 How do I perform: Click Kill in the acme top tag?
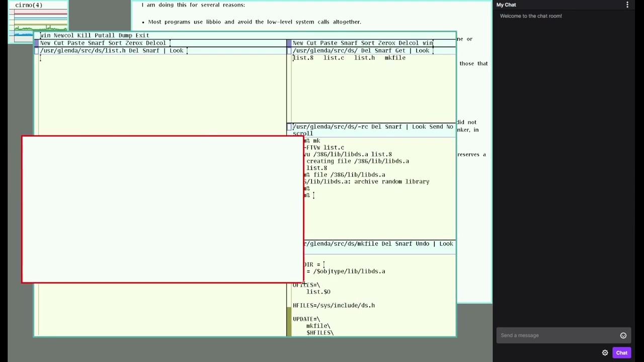point(84,36)
